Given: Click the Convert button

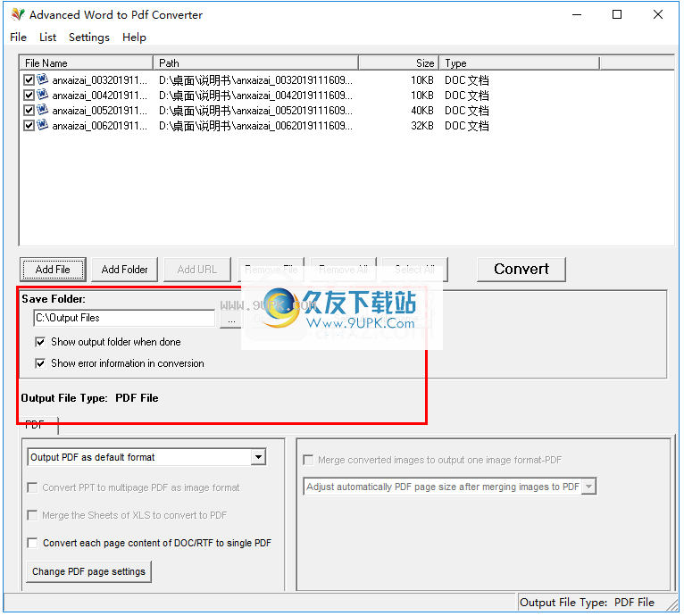Looking at the screenshot, I should coord(521,270).
